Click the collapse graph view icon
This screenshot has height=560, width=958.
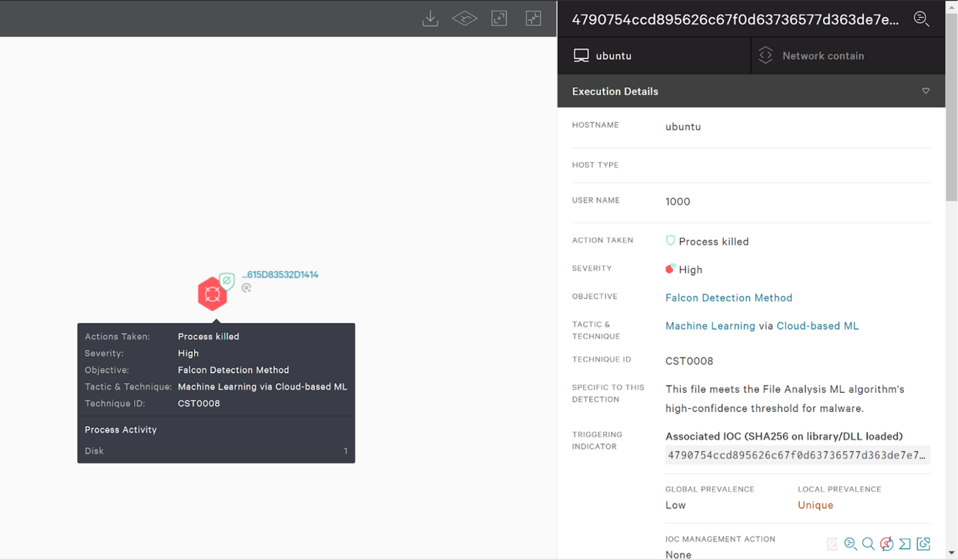[533, 19]
